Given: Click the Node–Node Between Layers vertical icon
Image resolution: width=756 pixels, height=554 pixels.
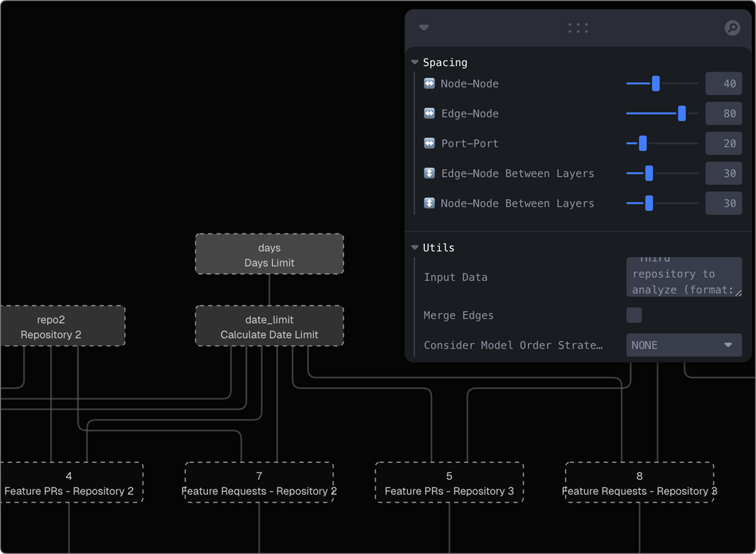Looking at the screenshot, I should [429, 203].
